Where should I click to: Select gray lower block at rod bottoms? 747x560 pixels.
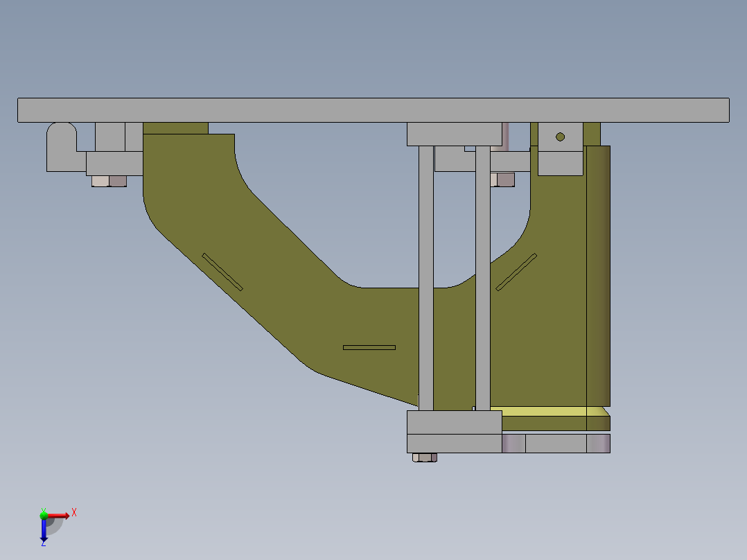tap(454, 422)
